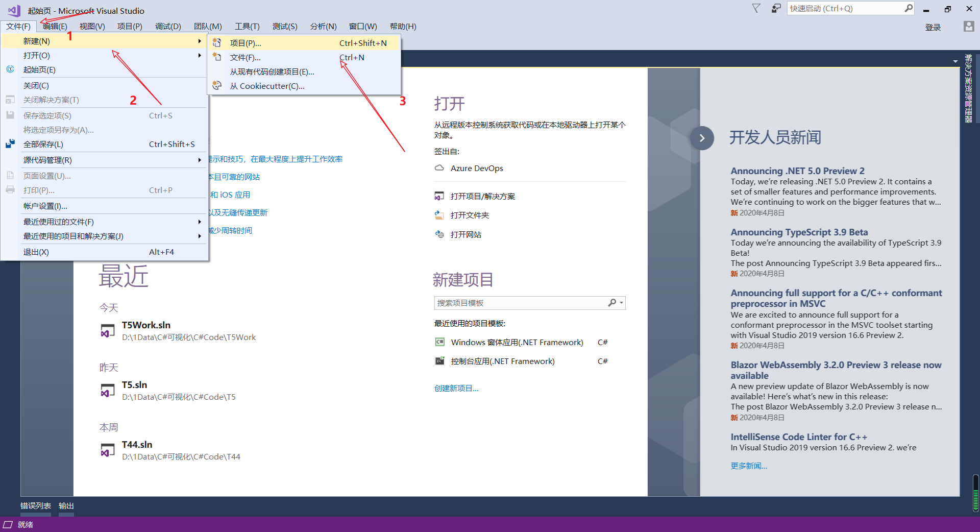
Task: Open the 调试(D) menu
Action: pyautogui.click(x=168, y=26)
